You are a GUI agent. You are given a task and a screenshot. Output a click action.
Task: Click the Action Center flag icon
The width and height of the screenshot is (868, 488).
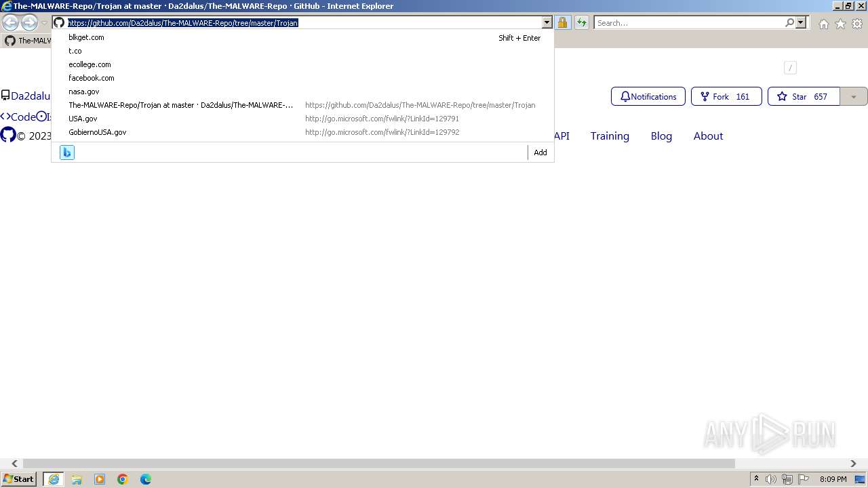click(x=804, y=479)
